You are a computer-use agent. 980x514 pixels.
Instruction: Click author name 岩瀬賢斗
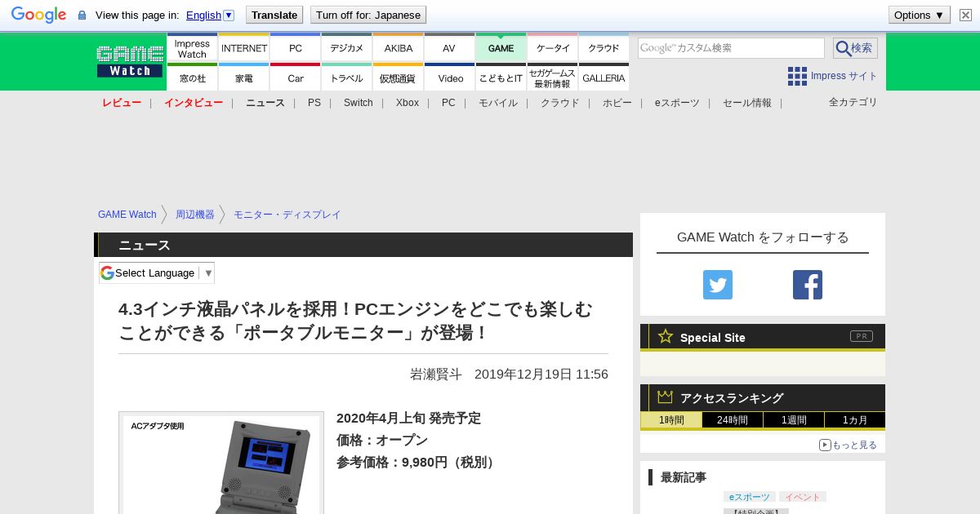tap(436, 374)
